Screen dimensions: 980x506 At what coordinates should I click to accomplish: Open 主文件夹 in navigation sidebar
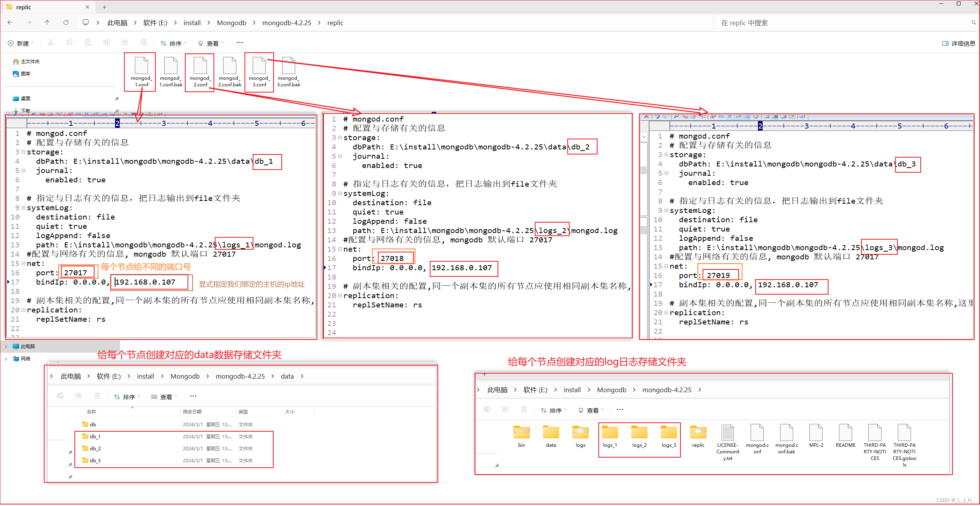(26, 61)
